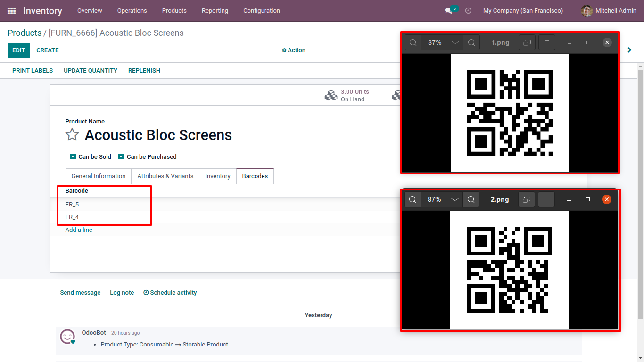Viewport: 644px width, 362px height.
Task: Maximize the 2.png window
Action: pos(588,199)
